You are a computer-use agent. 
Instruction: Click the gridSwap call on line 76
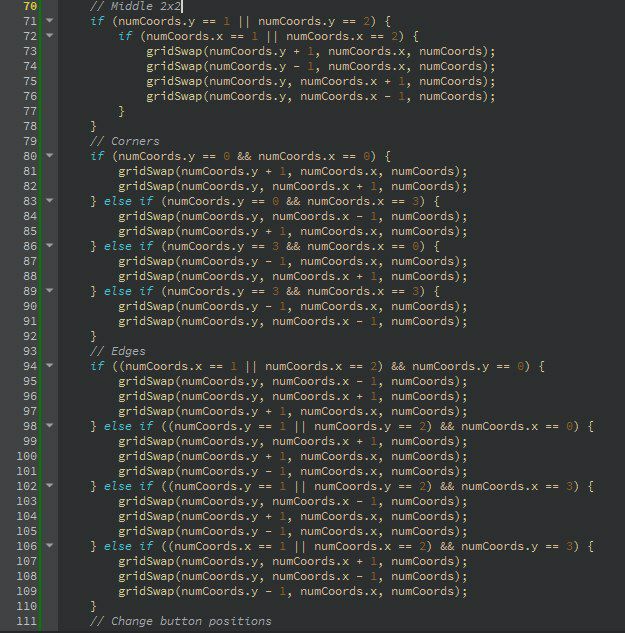[x=321, y=96]
